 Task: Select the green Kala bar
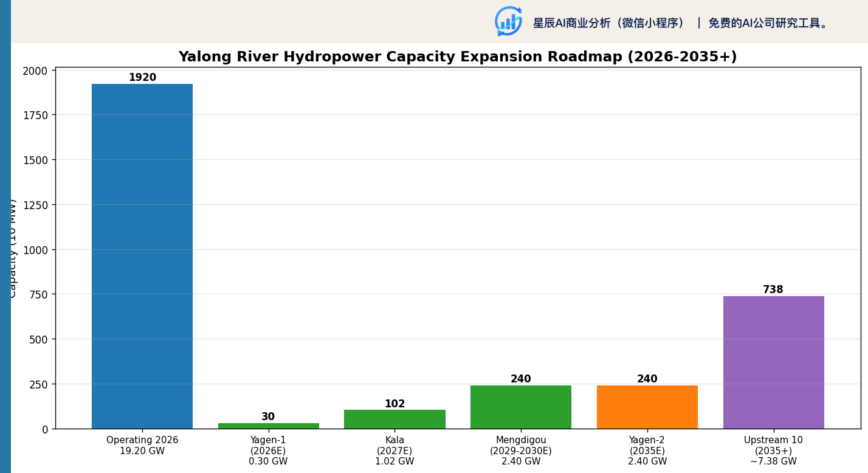point(394,419)
